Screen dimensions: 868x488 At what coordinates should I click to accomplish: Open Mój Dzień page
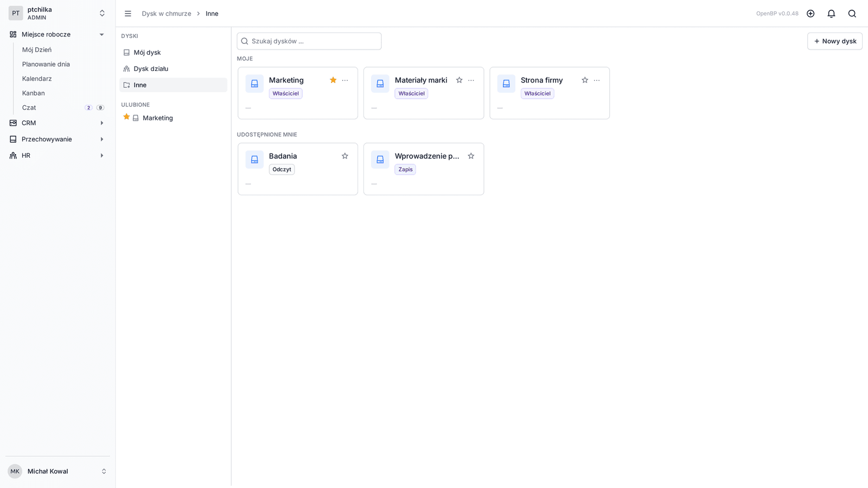(37, 49)
